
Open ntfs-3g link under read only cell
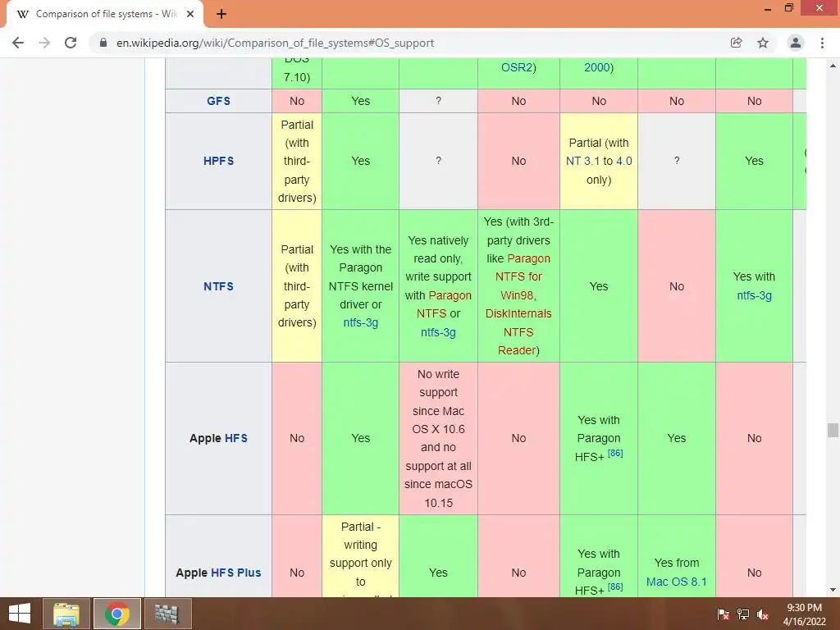point(438,332)
